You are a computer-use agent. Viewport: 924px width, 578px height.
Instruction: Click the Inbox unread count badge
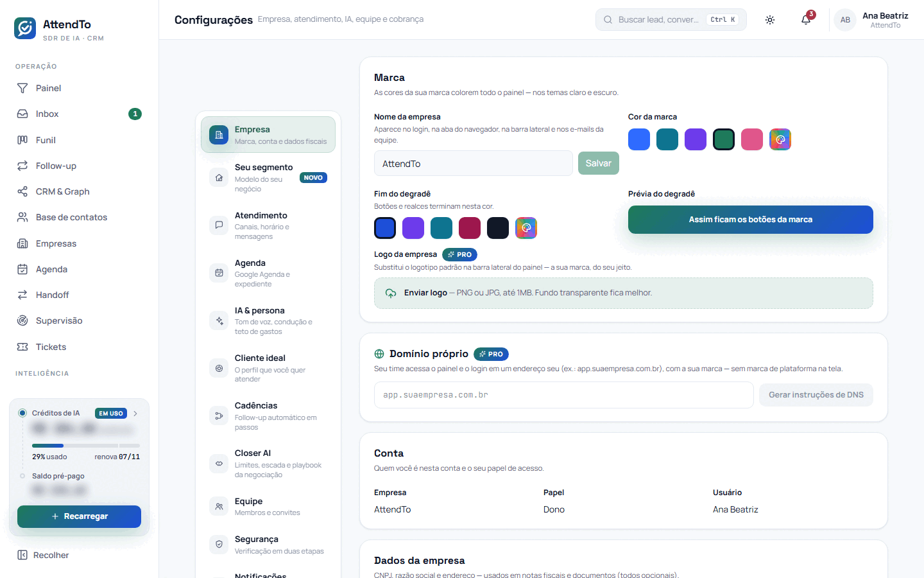coord(135,114)
